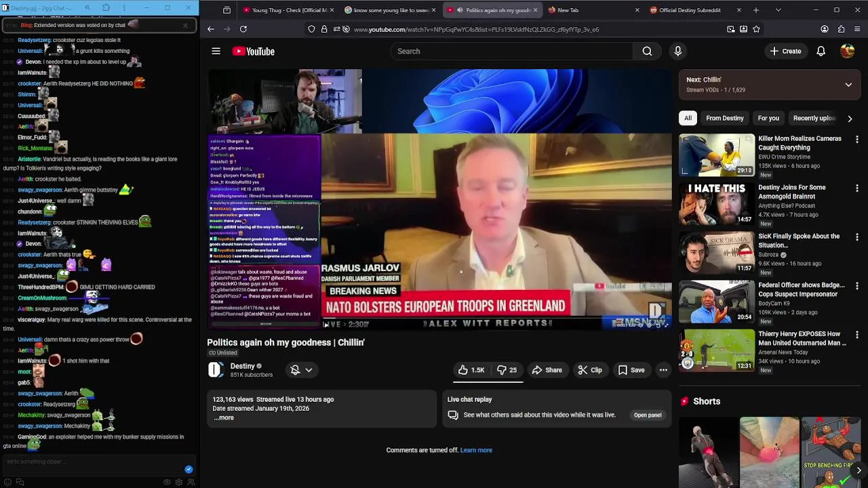Expand the Next: Chillin' playlist panel
Image resolution: width=868 pixels, height=488 pixels.
tap(848, 85)
